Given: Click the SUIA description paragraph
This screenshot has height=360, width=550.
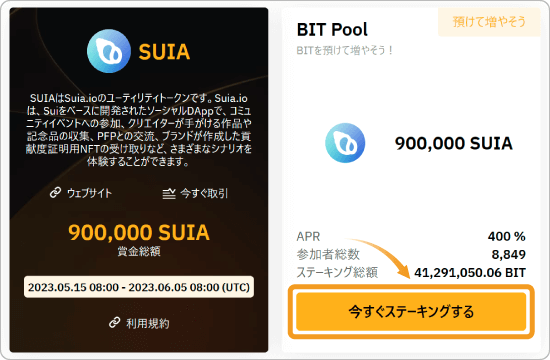Looking at the screenshot, I should [139, 130].
